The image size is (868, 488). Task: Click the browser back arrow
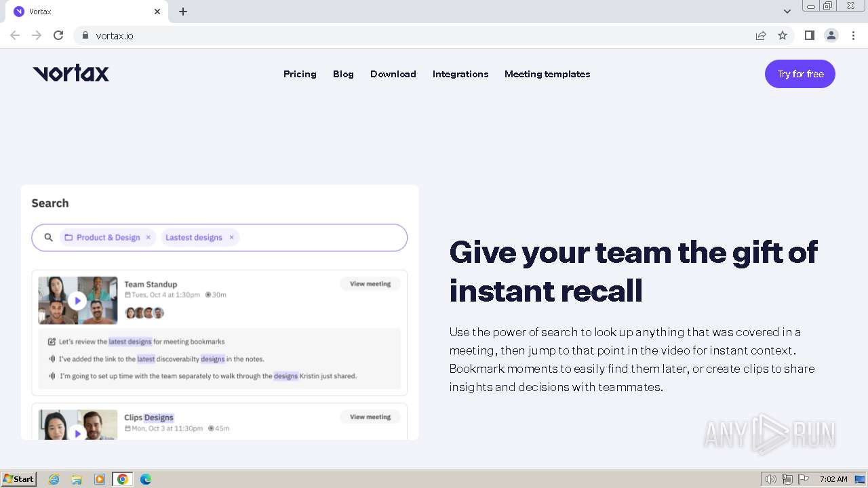tap(15, 35)
